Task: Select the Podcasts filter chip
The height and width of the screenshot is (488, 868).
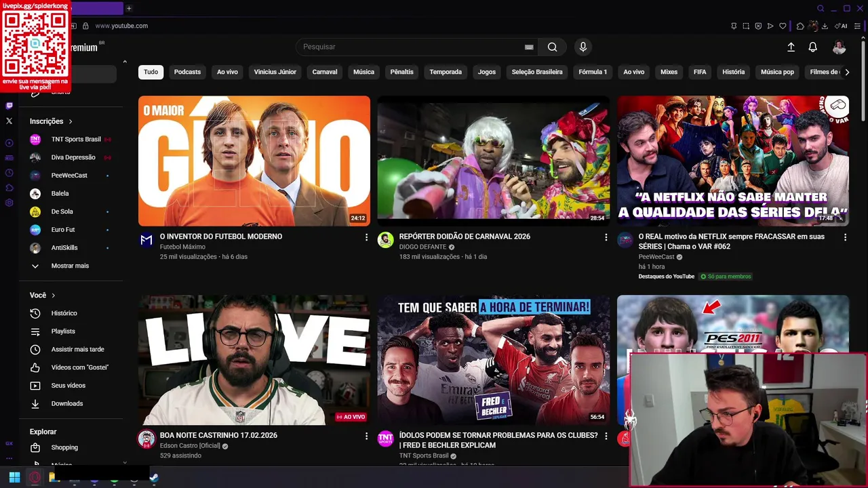Action: click(187, 72)
